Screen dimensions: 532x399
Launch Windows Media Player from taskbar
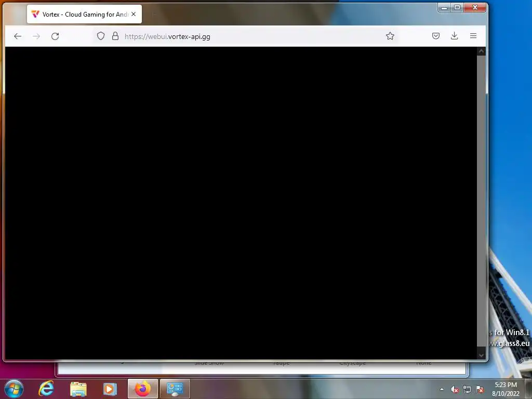click(x=110, y=389)
